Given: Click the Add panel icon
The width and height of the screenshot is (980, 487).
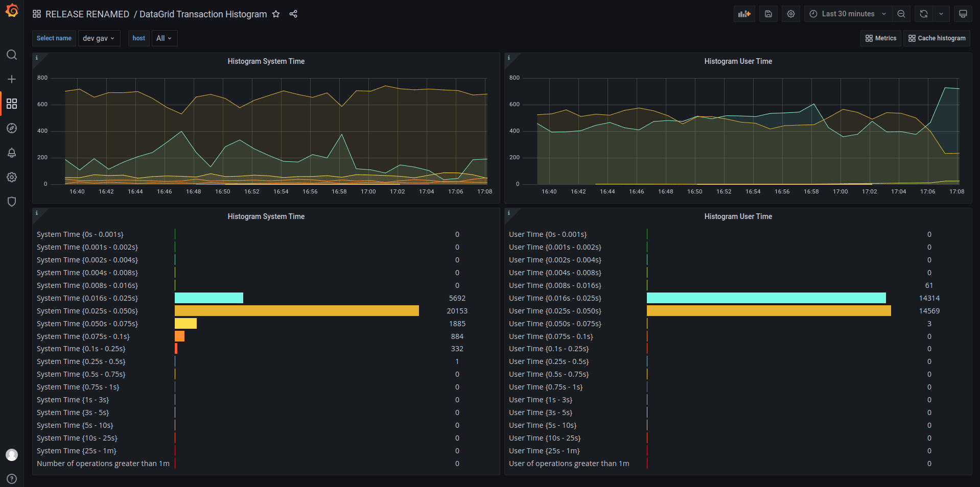Looking at the screenshot, I should tap(744, 14).
